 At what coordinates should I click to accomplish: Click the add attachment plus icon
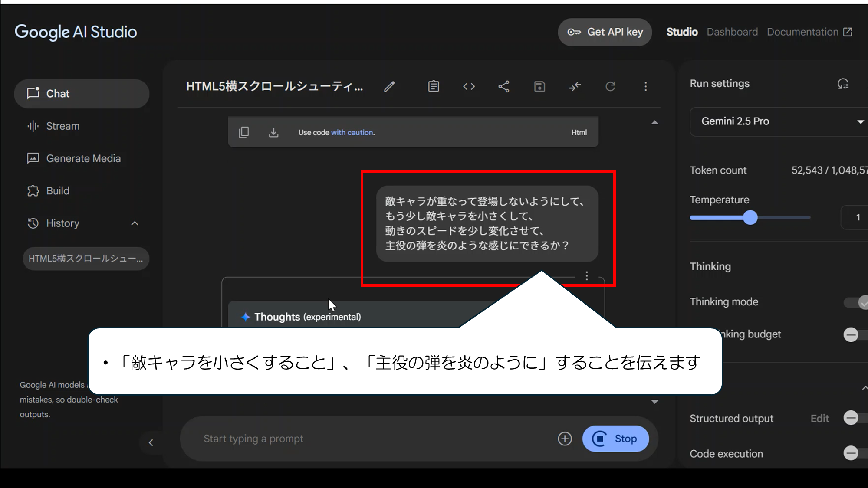pyautogui.click(x=565, y=439)
